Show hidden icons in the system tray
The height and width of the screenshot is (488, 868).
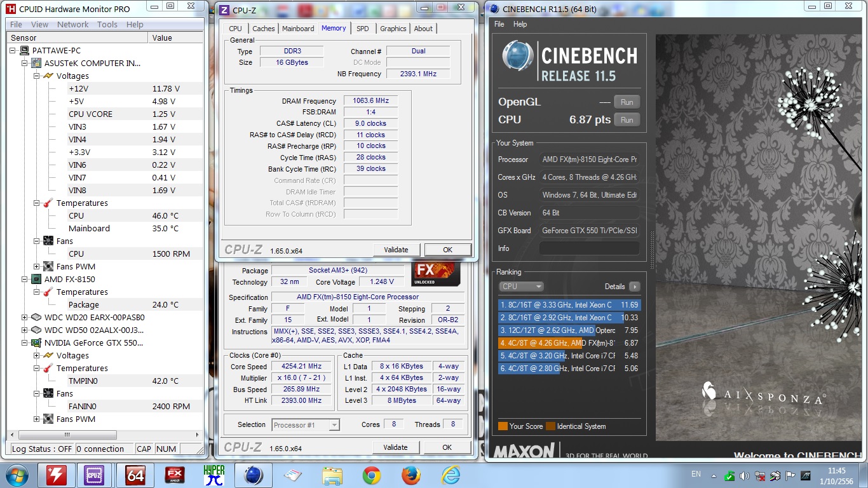(x=714, y=475)
